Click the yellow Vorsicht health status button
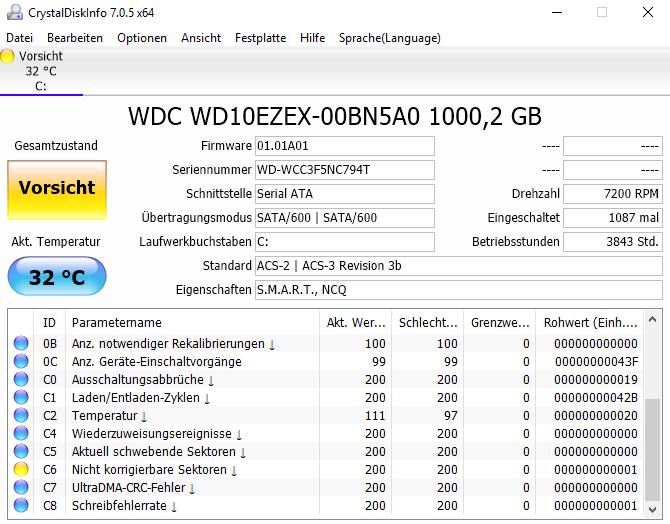This screenshot has height=524, width=670. coord(57,190)
